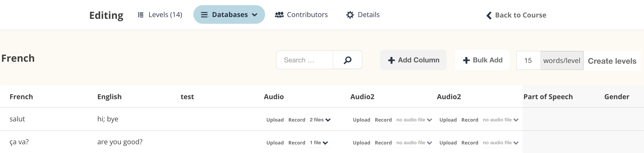Focus the Search text field
The width and height of the screenshot is (644, 153).
305,60
